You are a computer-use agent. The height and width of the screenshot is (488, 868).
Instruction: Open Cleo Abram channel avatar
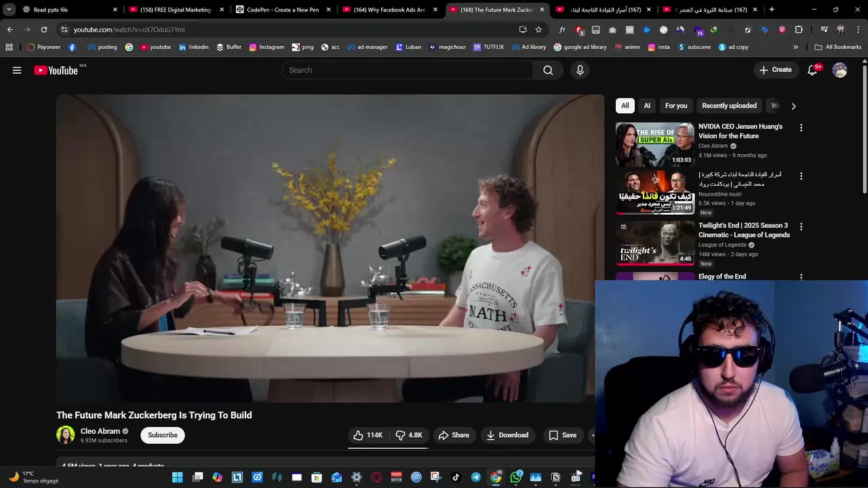(x=66, y=435)
